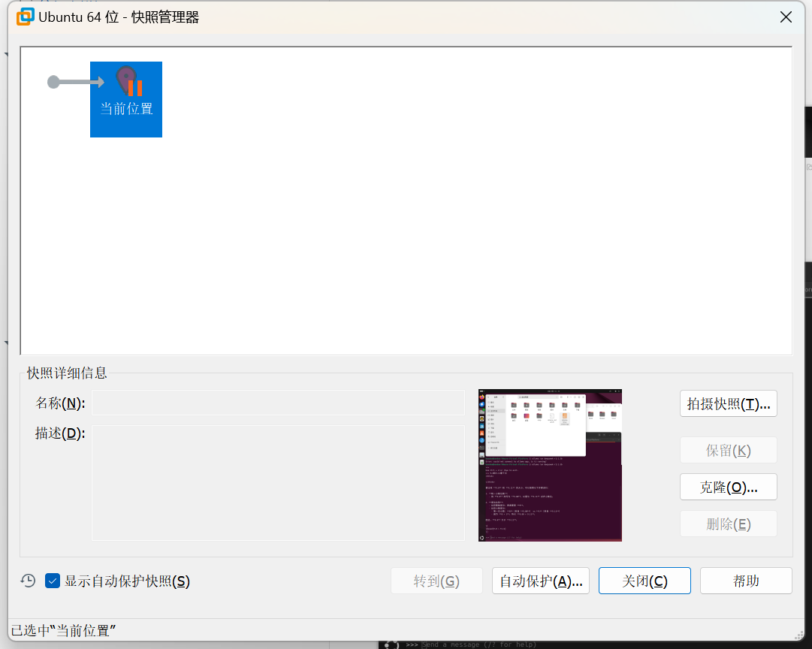Uncheck 显示自动保护快照 checkbox
812x649 pixels.
coord(53,581)
